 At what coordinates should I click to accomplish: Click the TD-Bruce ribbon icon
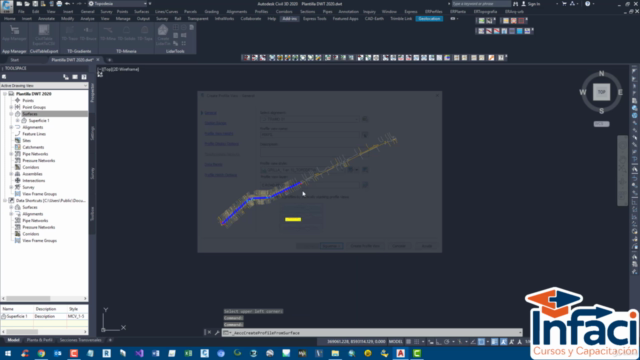(88, 33)
